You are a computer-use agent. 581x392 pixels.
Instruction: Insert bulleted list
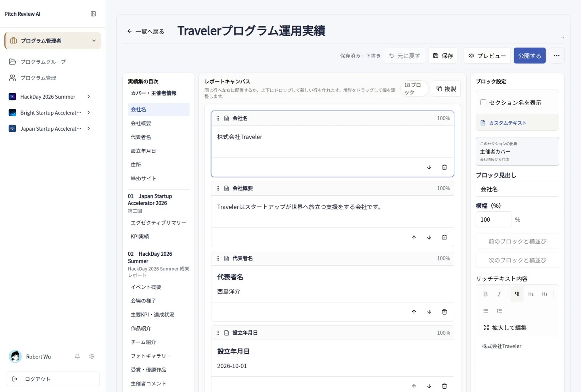click(x=485, y=311)
